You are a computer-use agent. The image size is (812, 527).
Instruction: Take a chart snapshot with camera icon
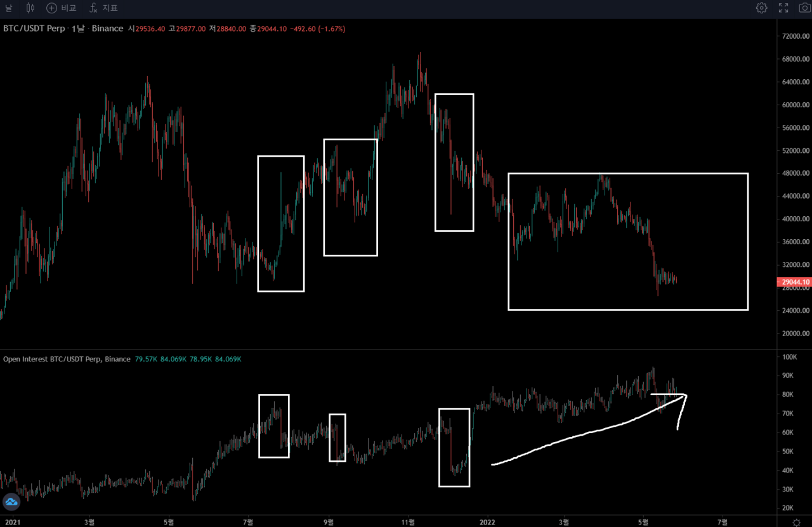point(804,8)
